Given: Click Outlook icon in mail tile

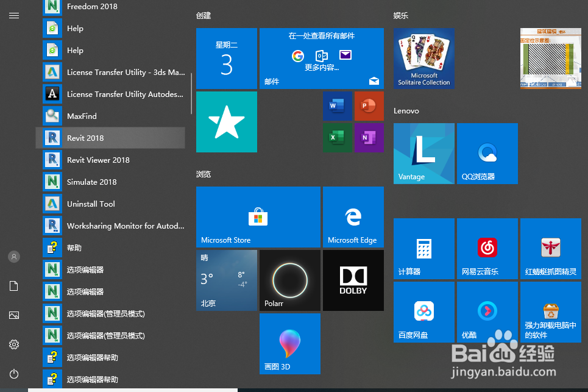Looking at the screenshot, I should (322, 56).
